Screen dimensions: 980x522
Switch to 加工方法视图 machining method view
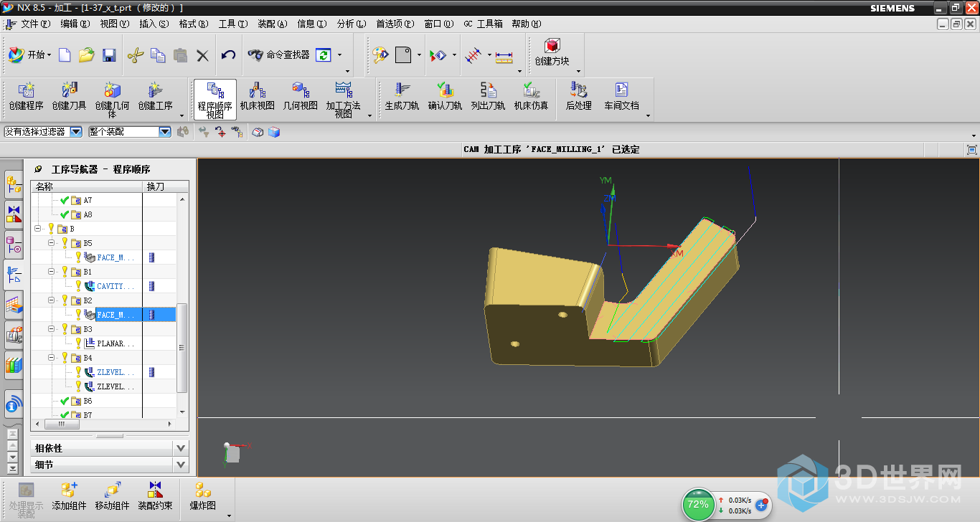coord(344,100)
